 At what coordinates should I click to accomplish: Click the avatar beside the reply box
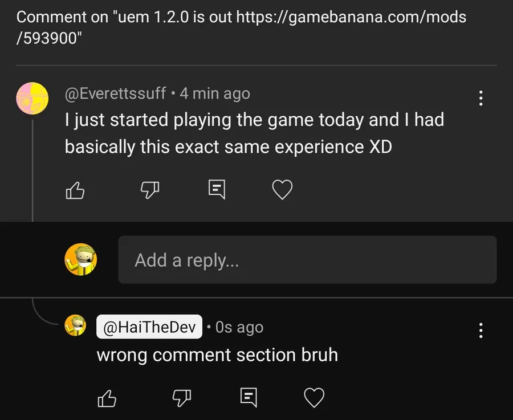coord(81,260)
